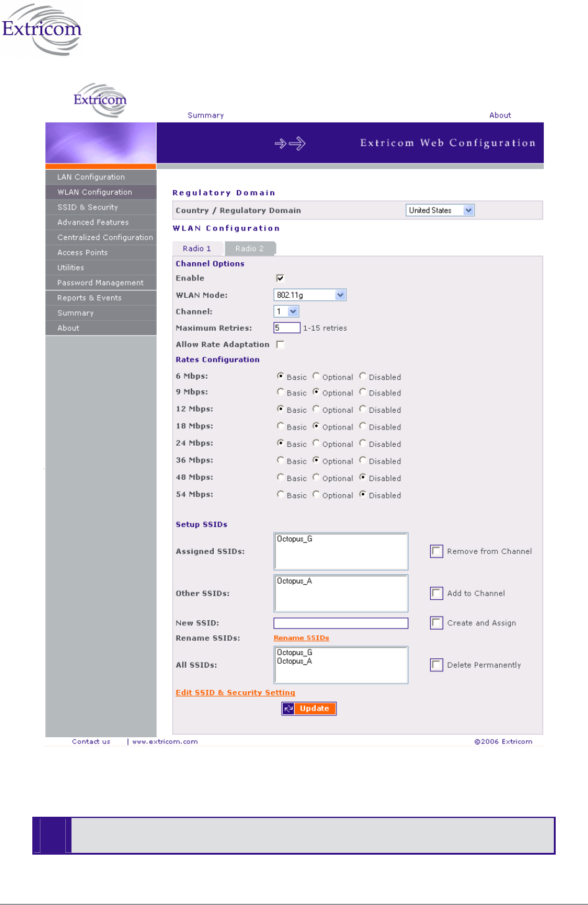
Task: Select WLAN Configuration sidebar item
Action: [101, 192]
